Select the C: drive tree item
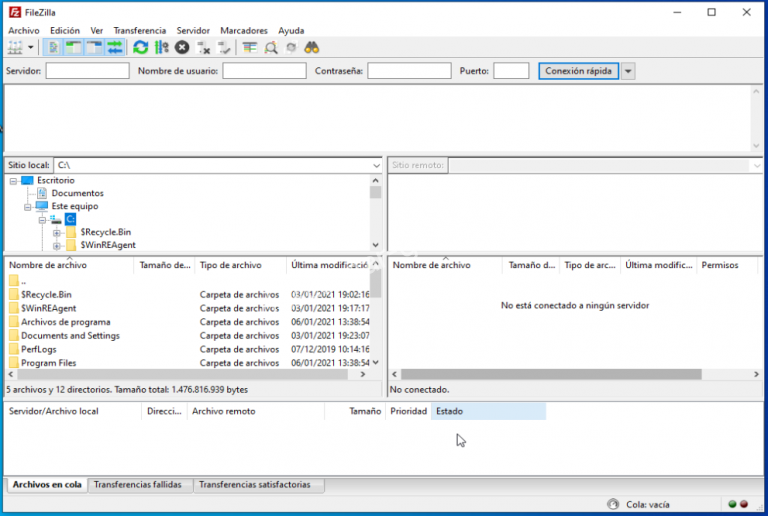Screen dimensions: 768x516 [x=71, y=219]
